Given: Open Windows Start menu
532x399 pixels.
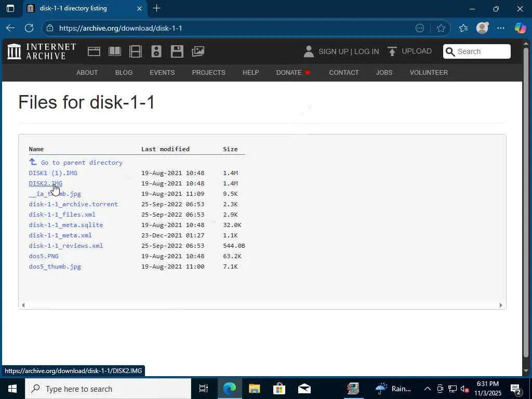Looking at the screenshot, I should click(12, 389).
